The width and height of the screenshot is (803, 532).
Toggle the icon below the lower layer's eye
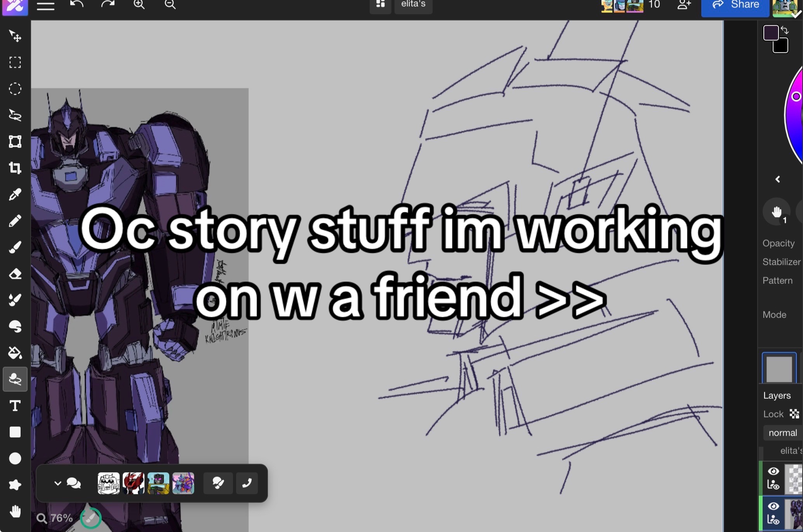coord(773,520)
